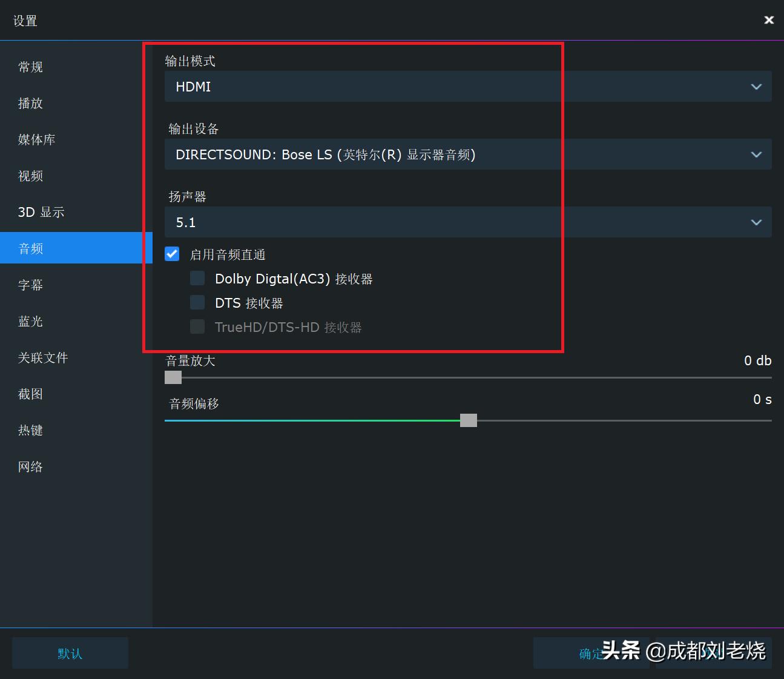Select the 蓝光 settings section
The image size is (784, 679).
pos(30,321)
